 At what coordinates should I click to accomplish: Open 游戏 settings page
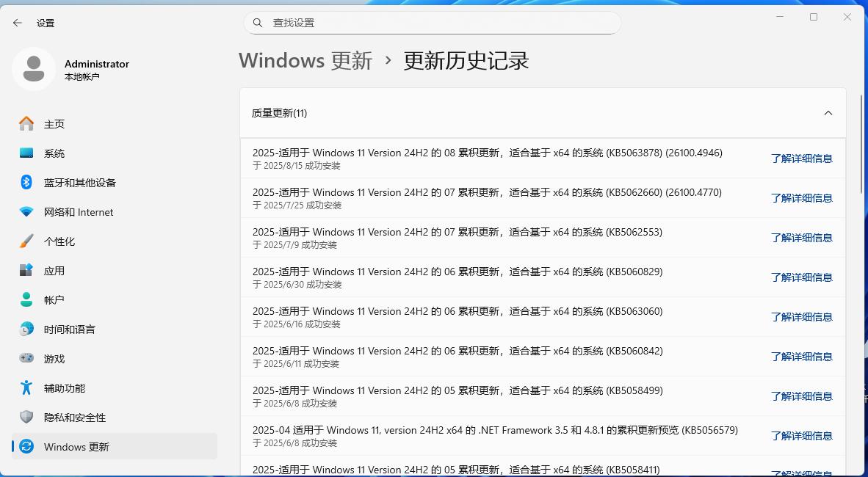[115, 358]
